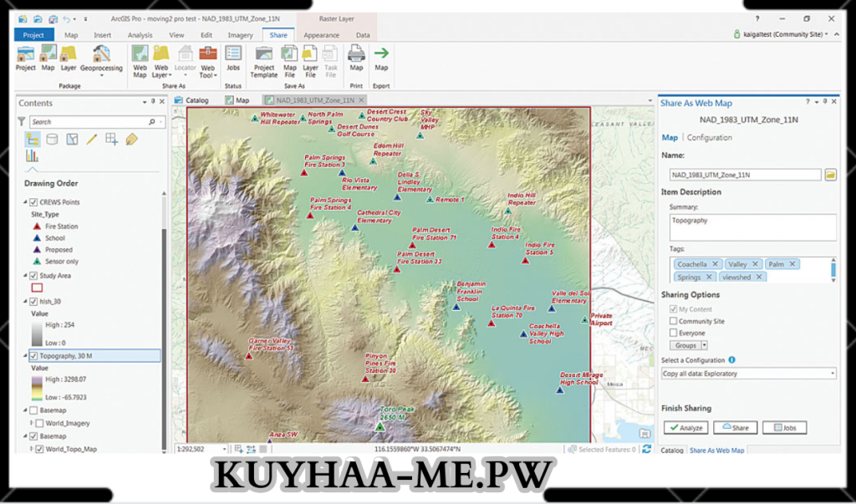
Task: Check the Community Site sharing option
Action: tap(673, 321)
